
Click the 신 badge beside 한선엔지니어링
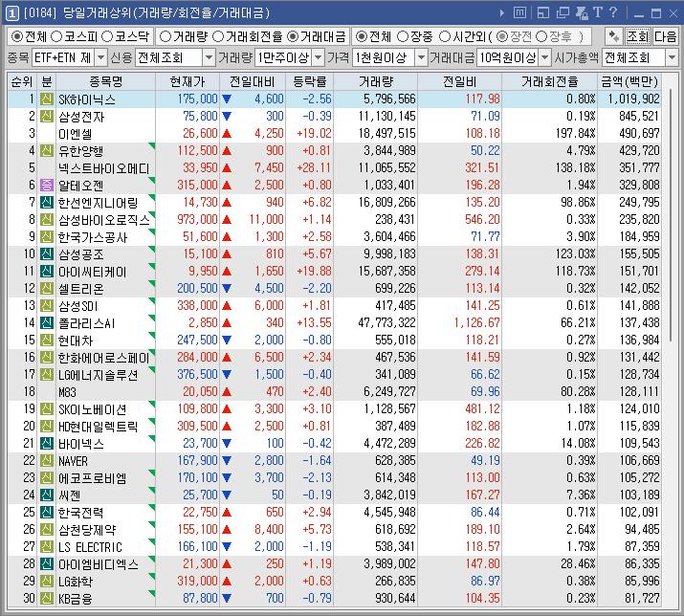tap(47, 203)
